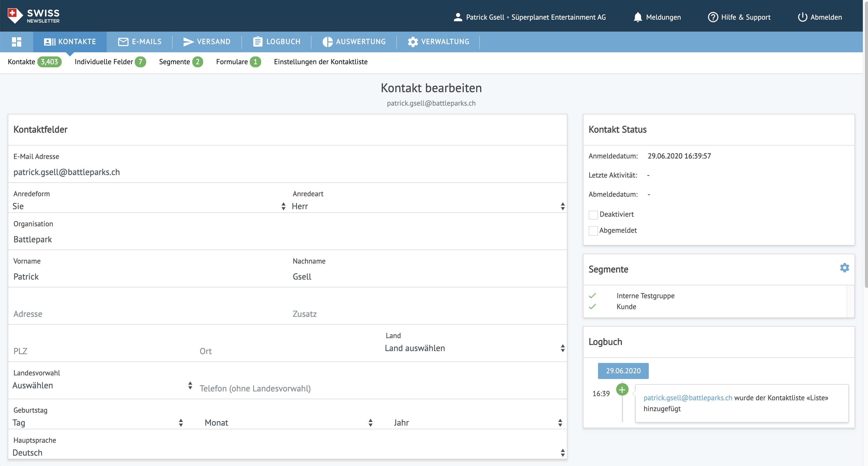
Task: Click the patrick.gsell@battleparks.ch logbook link
Action: pyautogui.click(x=688, y=398)
